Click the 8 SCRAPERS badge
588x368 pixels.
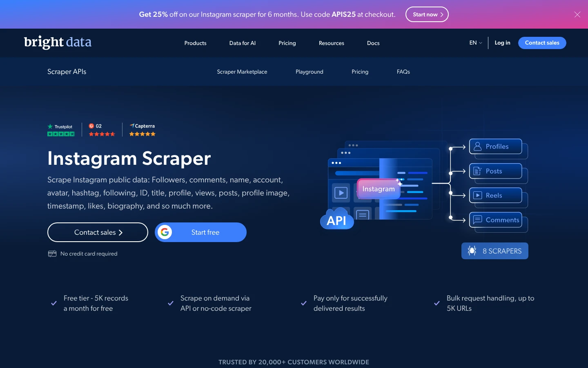[x=495, y=251]
